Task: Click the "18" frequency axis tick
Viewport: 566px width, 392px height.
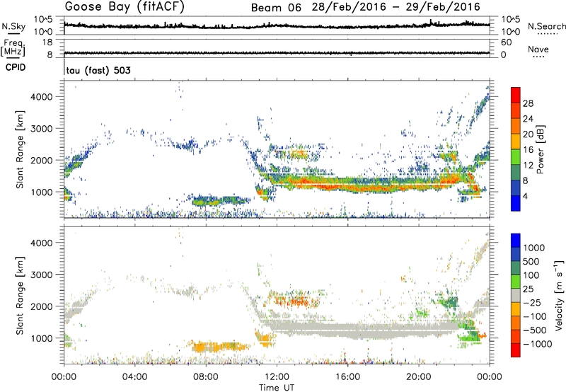Action: click(48, 42)
